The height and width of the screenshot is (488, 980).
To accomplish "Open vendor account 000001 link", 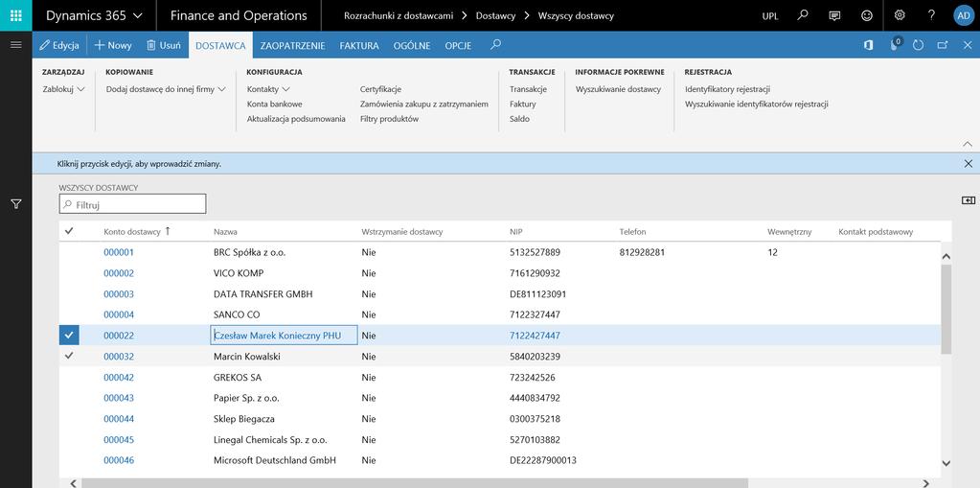I will [x=119, y=252].
